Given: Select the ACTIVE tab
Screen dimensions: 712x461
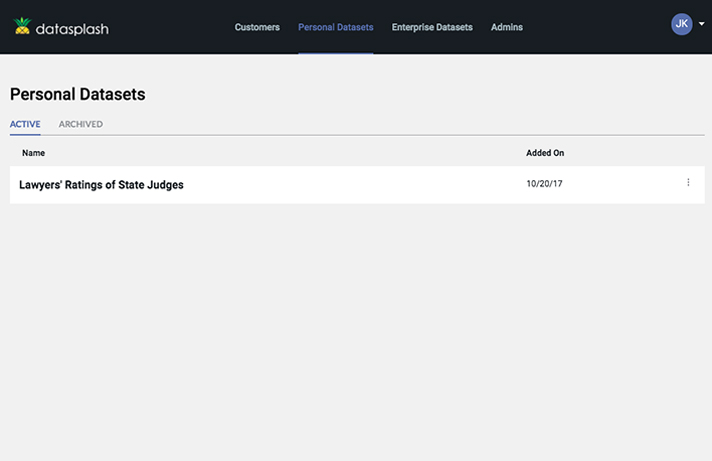Looking at the screenshot, I should click(x=25, y=124).
